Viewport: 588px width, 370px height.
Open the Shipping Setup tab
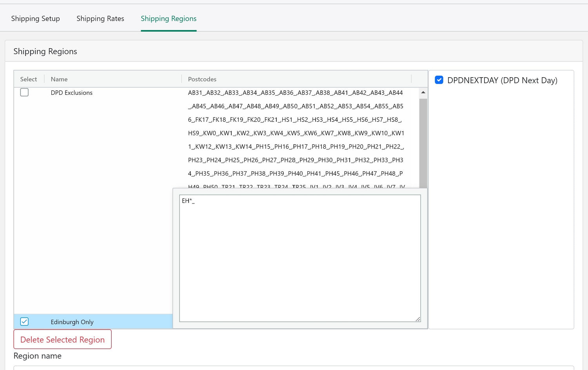[x=35, y=18]
